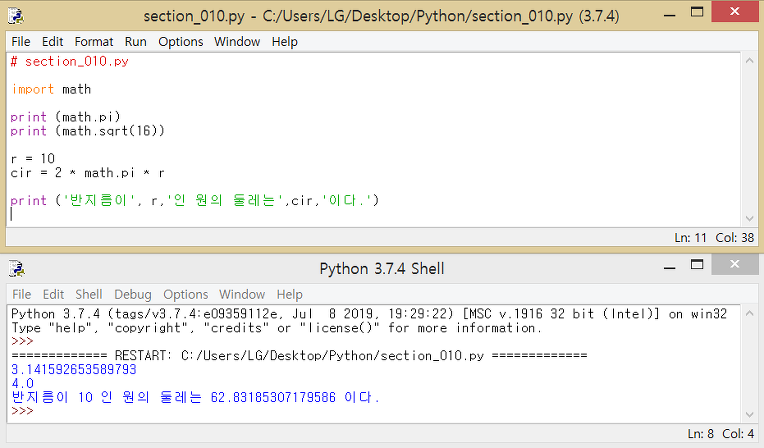Click the 'Ln: 8' indicator in the Shell status bar
Screen dimensions: 764x448
coord(701,434)
